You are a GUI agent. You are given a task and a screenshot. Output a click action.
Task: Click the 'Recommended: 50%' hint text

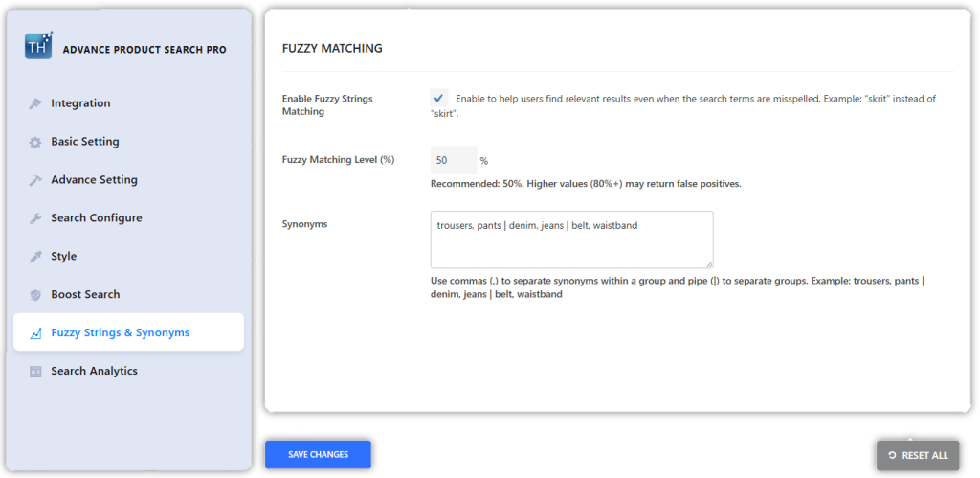click(x=586, y=184)
